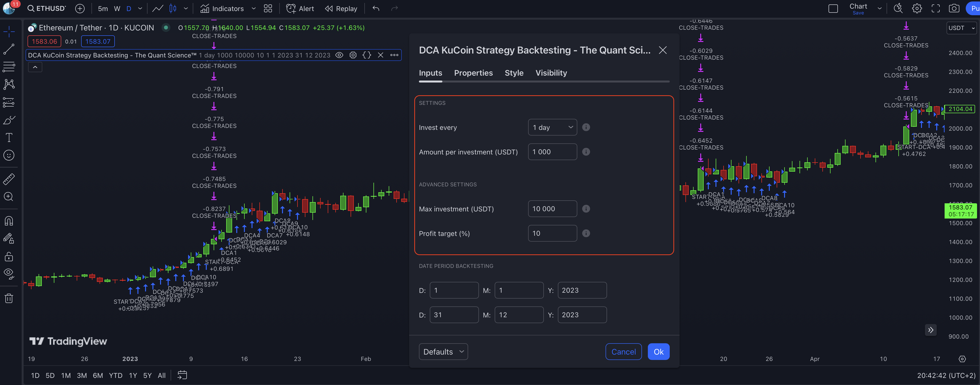Open the text annotation tool
Screen dimensions: 980x385
9,137
